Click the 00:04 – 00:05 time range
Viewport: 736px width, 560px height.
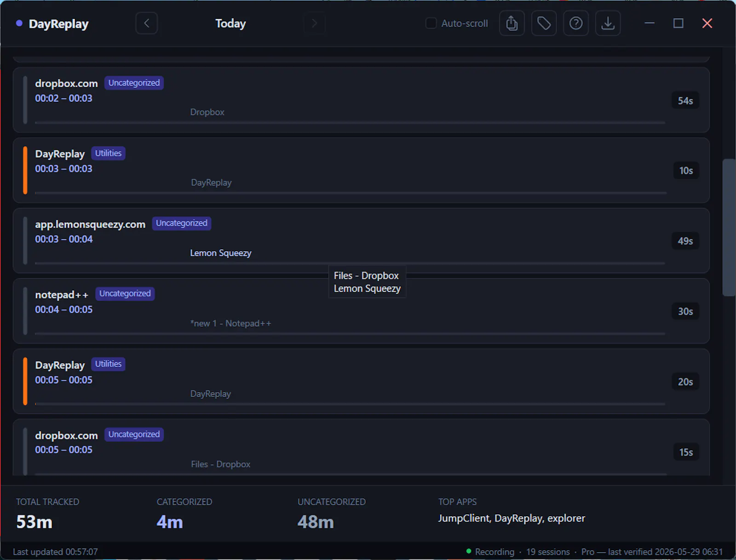click(64, 310)
